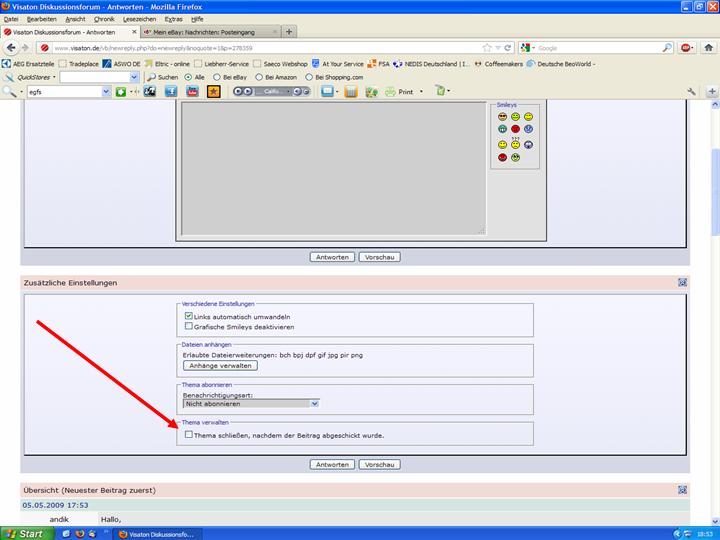Open the Chronik menu
The width and height of the screenshot is (720, 540).
[x=104, y=19]
